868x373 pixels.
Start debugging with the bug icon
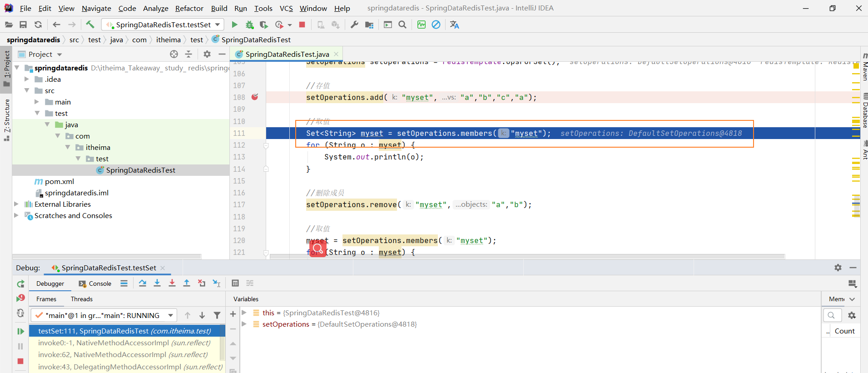pyautogui.click(x=249, y=25)
